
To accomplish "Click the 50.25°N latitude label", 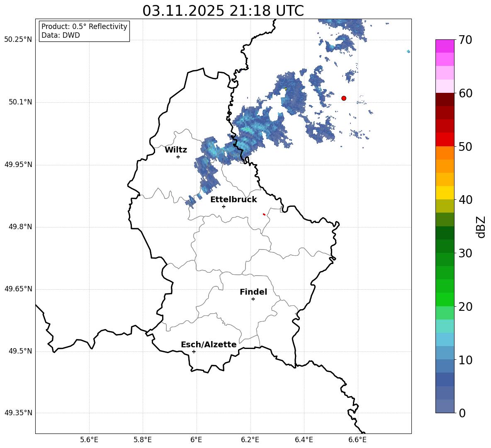I will 18,40.
